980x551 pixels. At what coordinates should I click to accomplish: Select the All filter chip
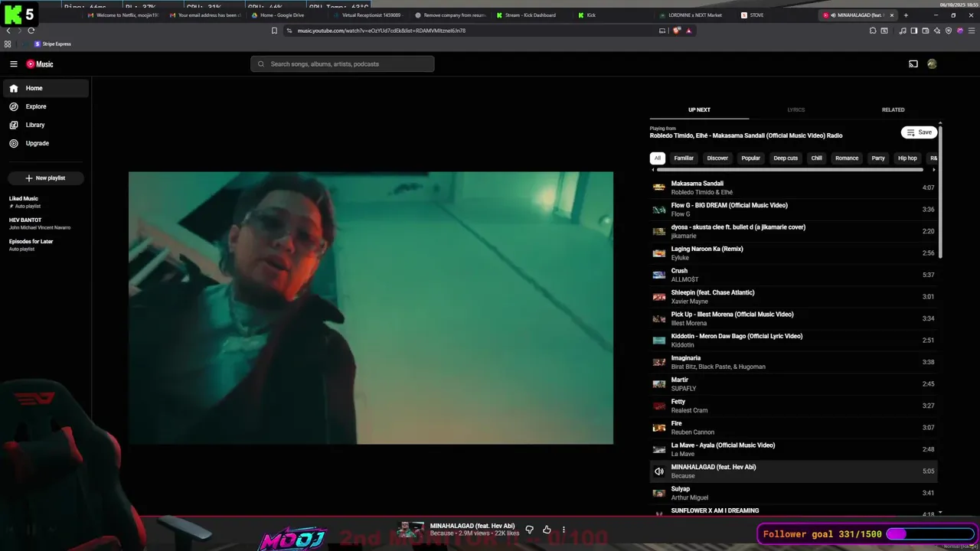(657, 158)
